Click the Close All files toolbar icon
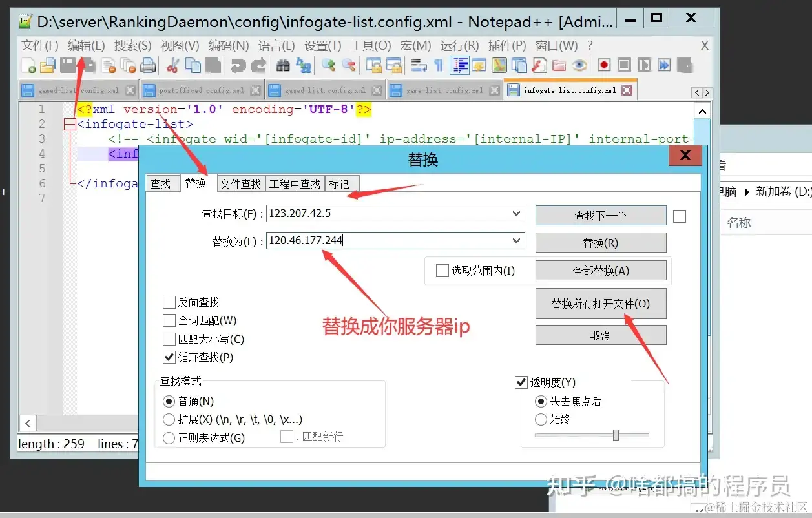This screenshot has height=518, width=812. click(x=129, y=65)
